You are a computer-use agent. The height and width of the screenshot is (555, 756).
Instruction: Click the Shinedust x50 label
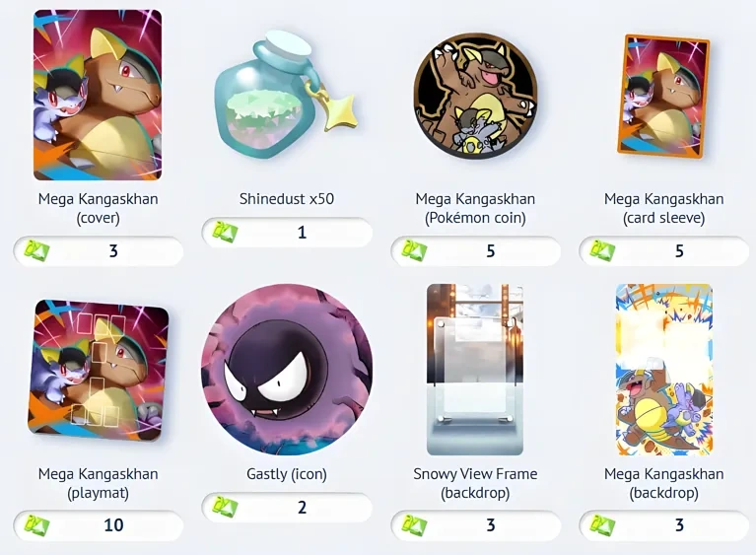[287, 199]
